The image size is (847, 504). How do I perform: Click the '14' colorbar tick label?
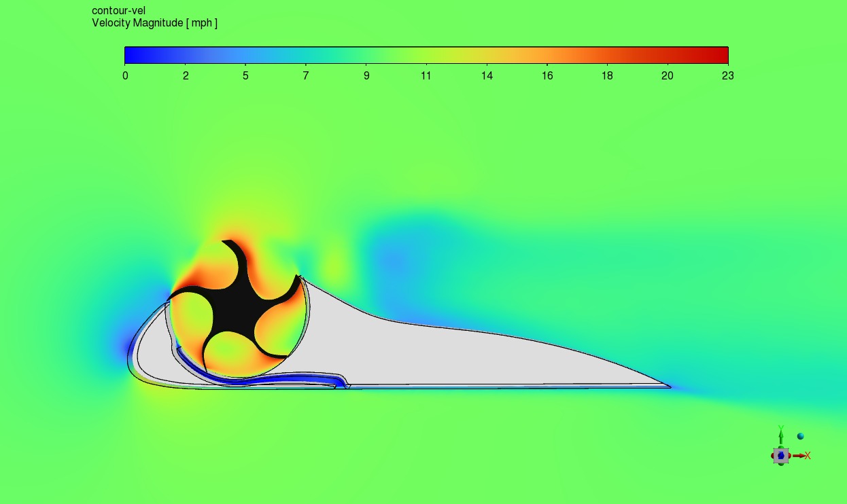[x=487, y=75]
